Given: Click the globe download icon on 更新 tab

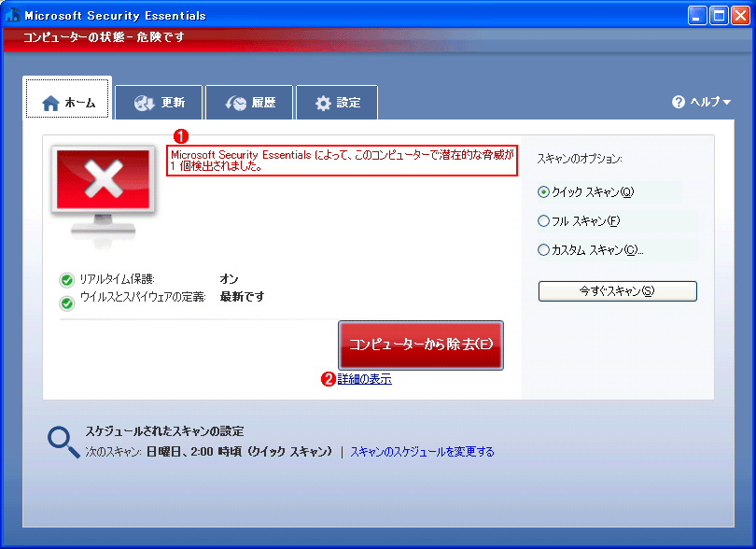Looking at the screenshot, I should click(144, 103).
